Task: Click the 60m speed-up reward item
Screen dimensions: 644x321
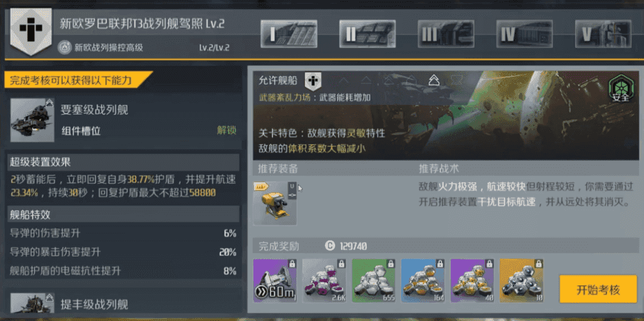Action: point(275,281)
